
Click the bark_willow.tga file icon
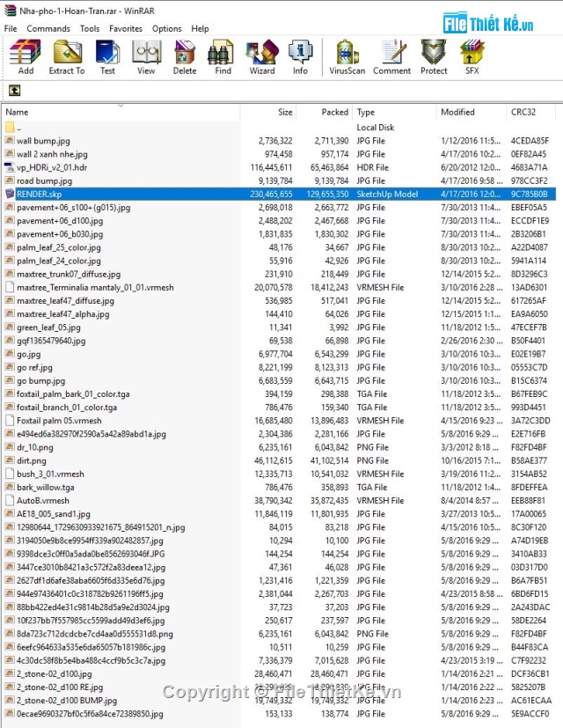(x=10, y=487)
